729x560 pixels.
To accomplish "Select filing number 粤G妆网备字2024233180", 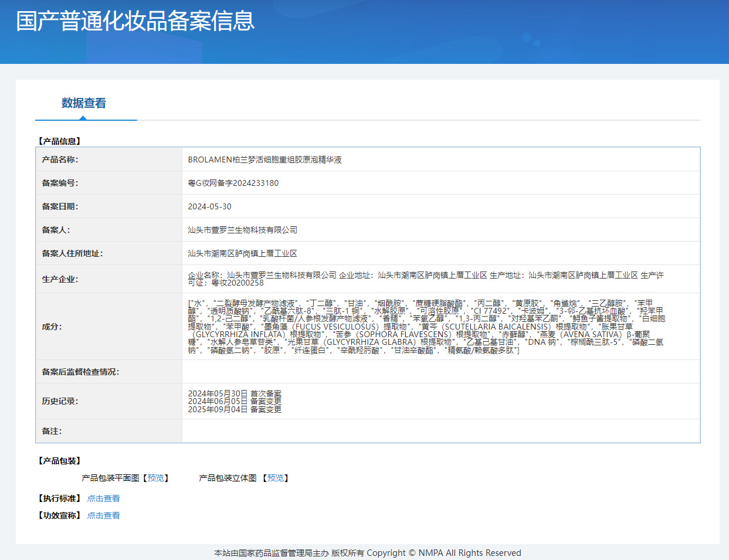I will point(233,183).
